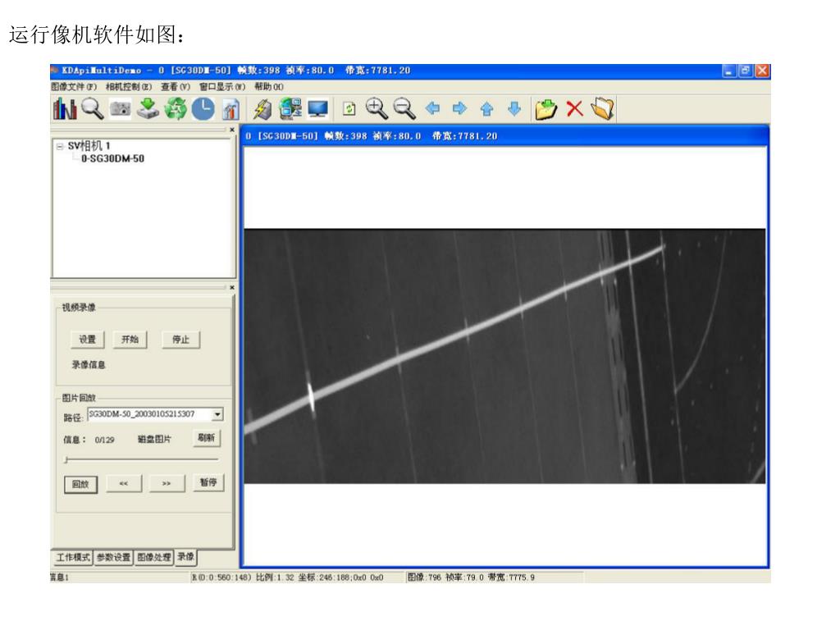This screenshot has width=840, height=630.
Task: Open the 路径 dropdown arrow
Action: pos(217,414)
